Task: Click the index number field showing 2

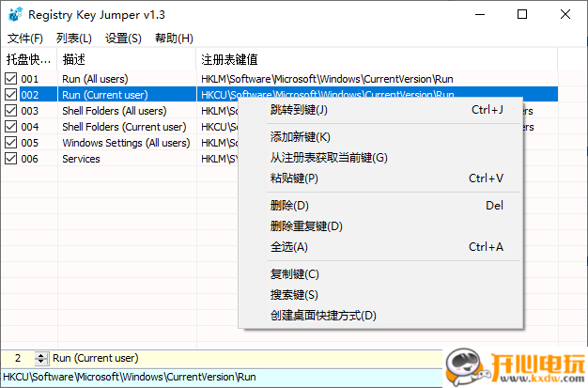Action: tap(18, 358)
